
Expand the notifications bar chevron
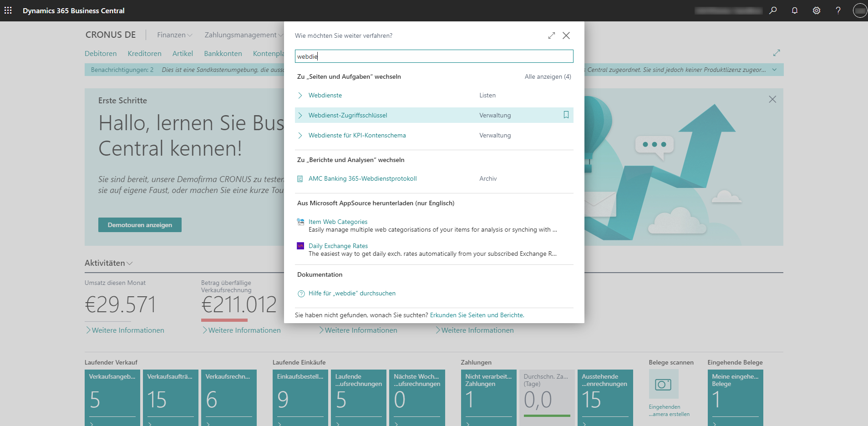point(775,70)
